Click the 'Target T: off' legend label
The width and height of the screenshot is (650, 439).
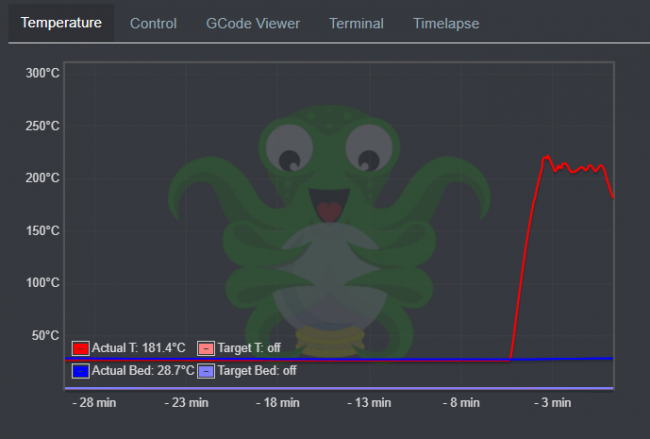(249, 348)
